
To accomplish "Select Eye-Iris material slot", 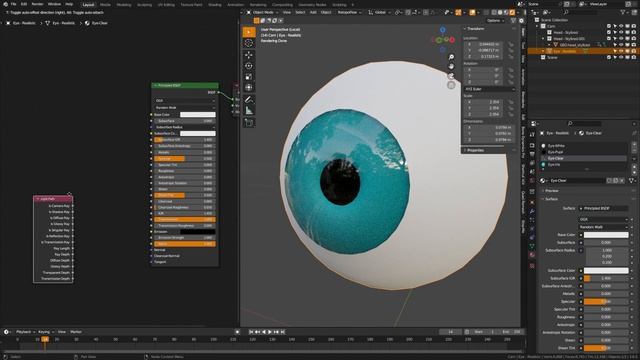I will click(584, 164).
